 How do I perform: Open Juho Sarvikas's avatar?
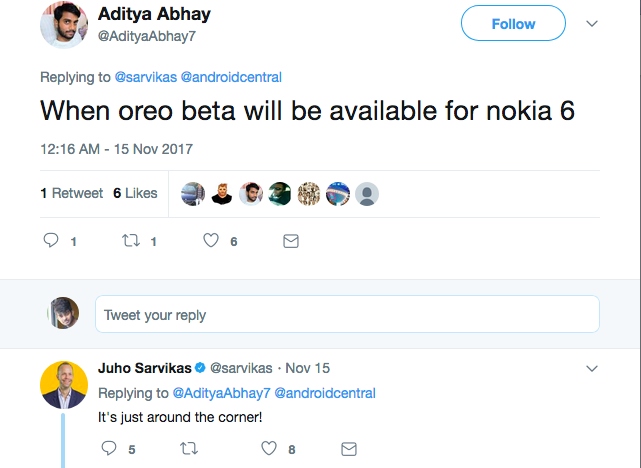coord(64,384)
